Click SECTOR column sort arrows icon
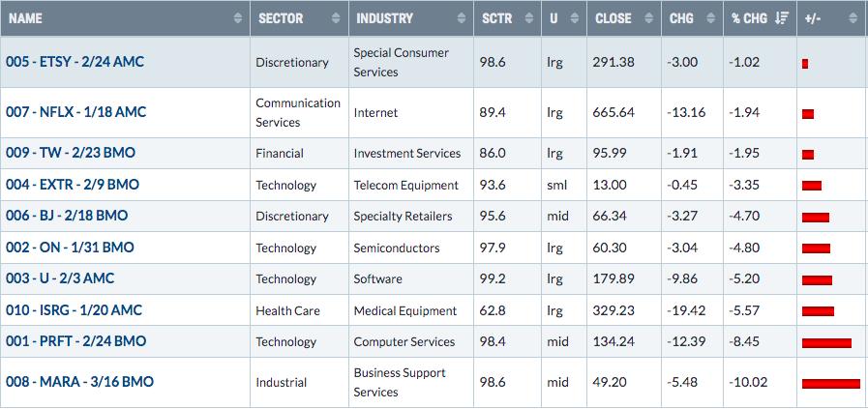Image resolution: width=868 pixels, height=409 pixels. (336, 18)
